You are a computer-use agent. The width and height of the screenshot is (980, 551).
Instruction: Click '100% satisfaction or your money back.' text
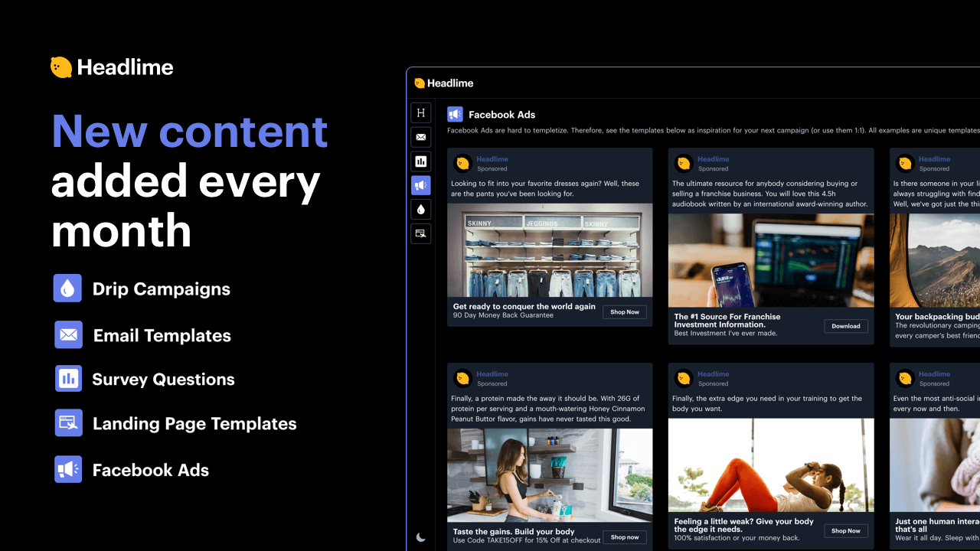737,538
